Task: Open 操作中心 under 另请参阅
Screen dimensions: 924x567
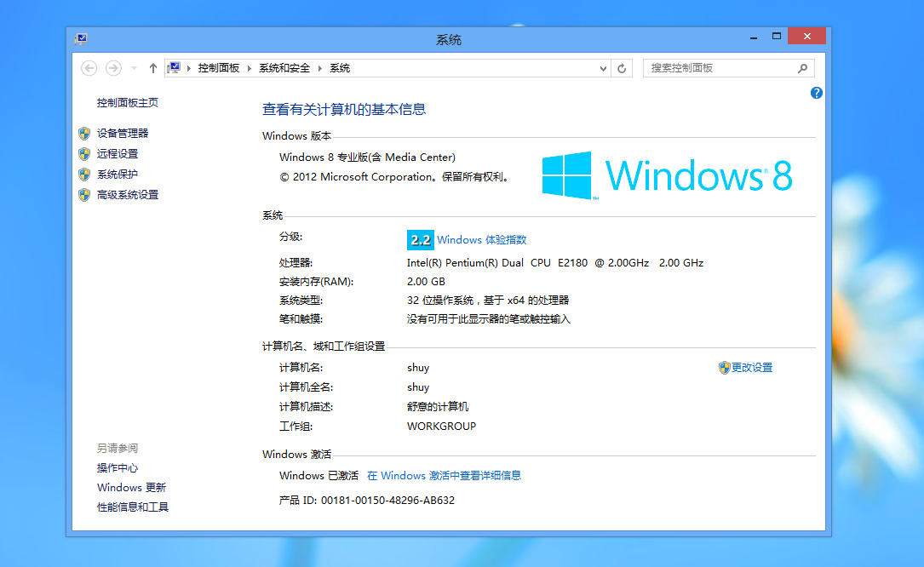Action: [x=118, y=468]
